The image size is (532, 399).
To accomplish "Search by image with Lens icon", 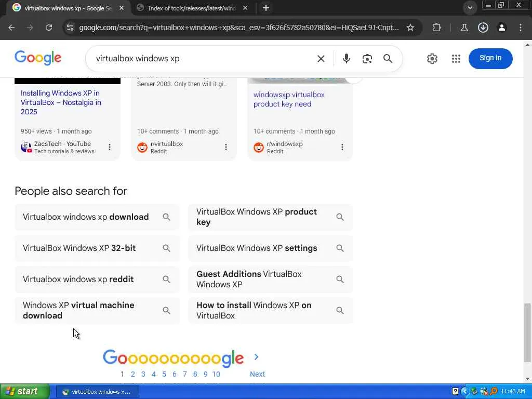I will click(x=367, y=59).
